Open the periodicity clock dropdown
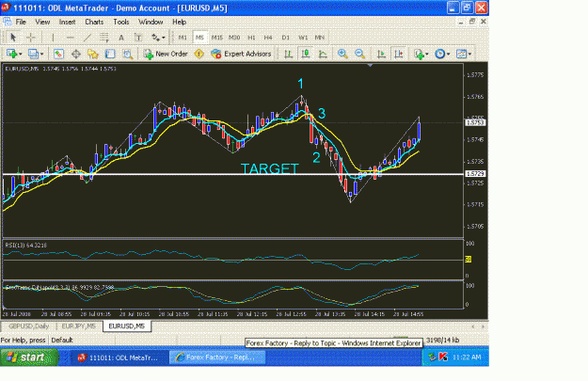Screen dimensions: 588x381 point(442,54)
